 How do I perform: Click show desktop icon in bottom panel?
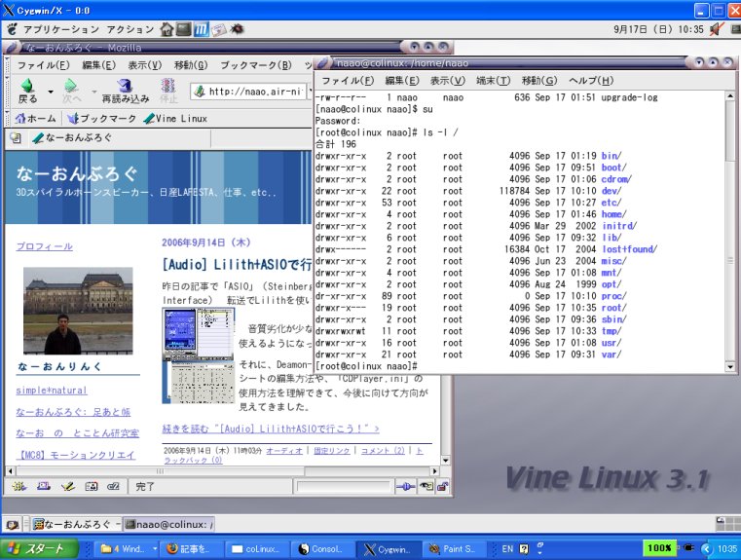tap(13, 525)
